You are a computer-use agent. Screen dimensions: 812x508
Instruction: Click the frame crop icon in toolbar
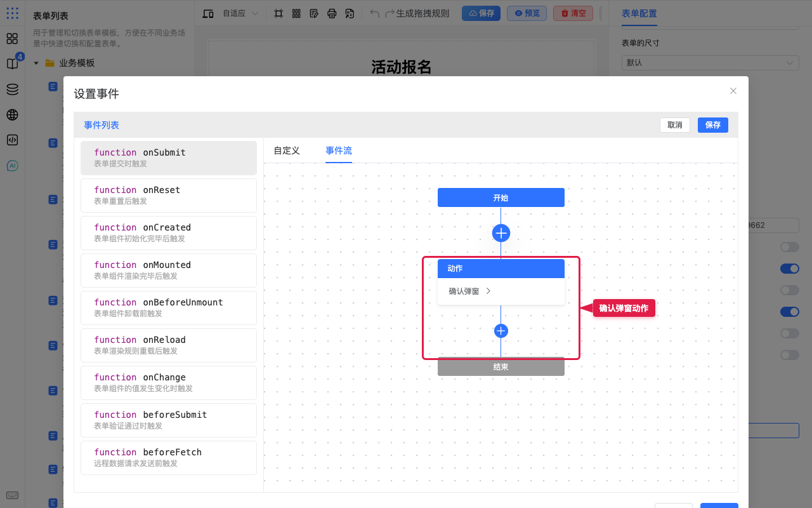[x=278, y=13]
